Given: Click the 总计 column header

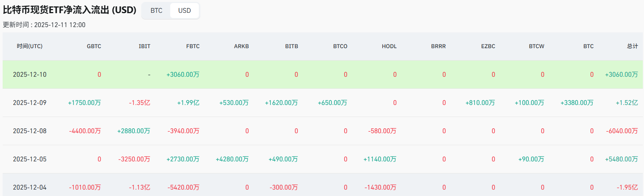Looking at the screenshot, I should click(632, 46).
